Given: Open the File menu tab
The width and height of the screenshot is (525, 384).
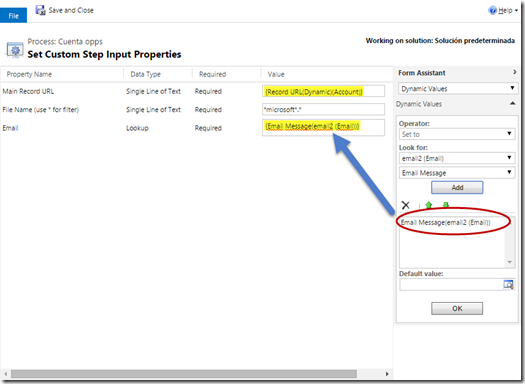Looking at the screenshot, I should (13, 15).
